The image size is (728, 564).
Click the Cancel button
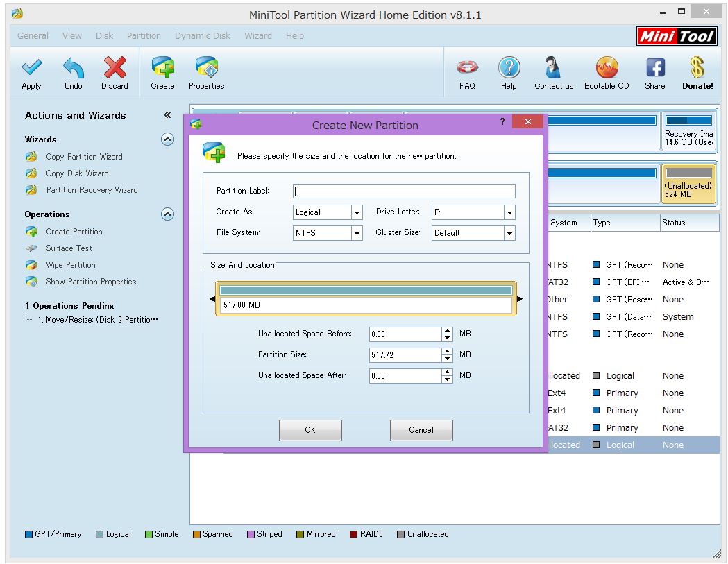tap(421, 430)
